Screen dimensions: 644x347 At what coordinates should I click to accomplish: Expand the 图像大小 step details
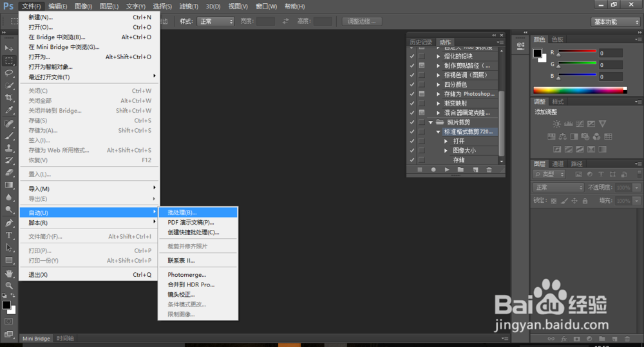point(446,151)
